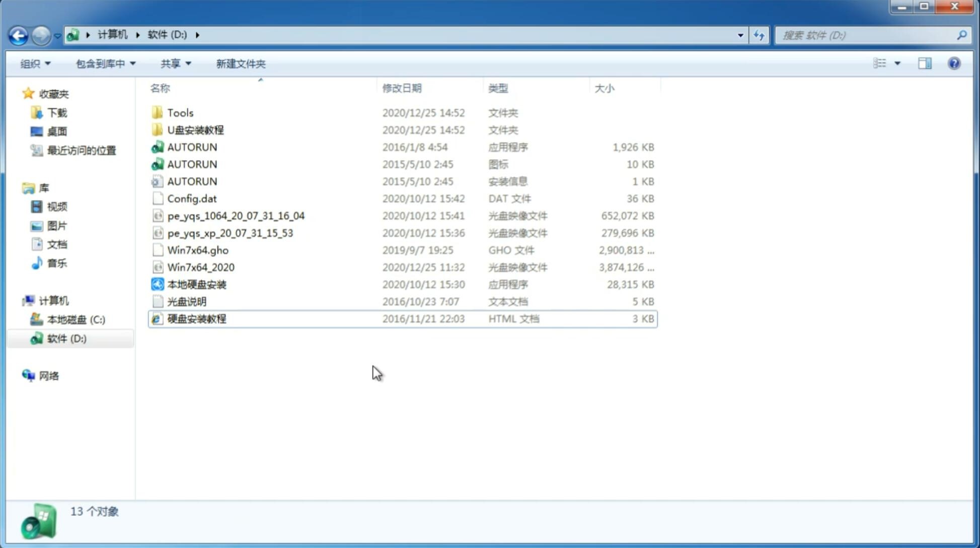
Task: Open 硬盘安装教程 HTML document
Action: click(196, 318)
